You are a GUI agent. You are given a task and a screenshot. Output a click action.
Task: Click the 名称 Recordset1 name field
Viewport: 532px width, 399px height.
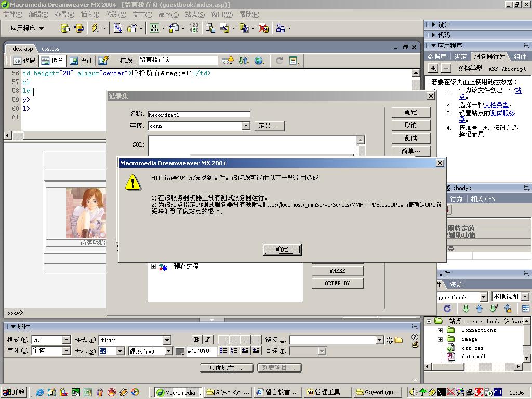(x=199, y=115)
